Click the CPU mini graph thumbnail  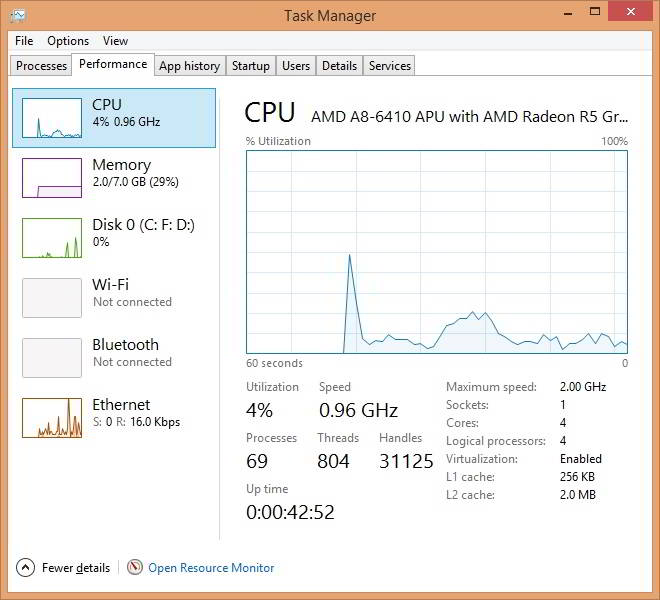(x=52, y=118)
